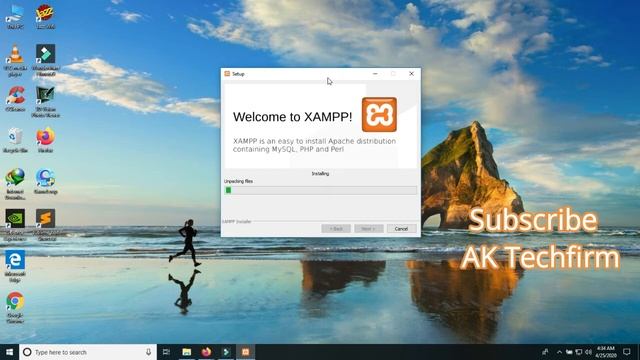Launch Firefox from the desktop shortcut
Screen dimensions: 640x360
[45, 140]
